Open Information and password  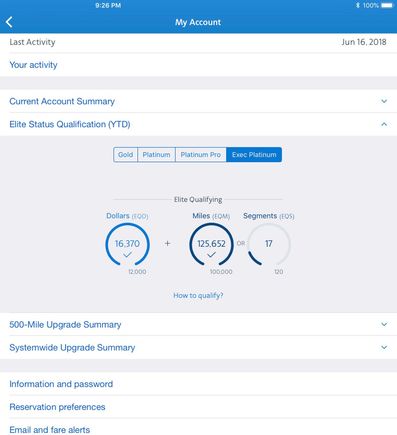click(x=61, y=384)
